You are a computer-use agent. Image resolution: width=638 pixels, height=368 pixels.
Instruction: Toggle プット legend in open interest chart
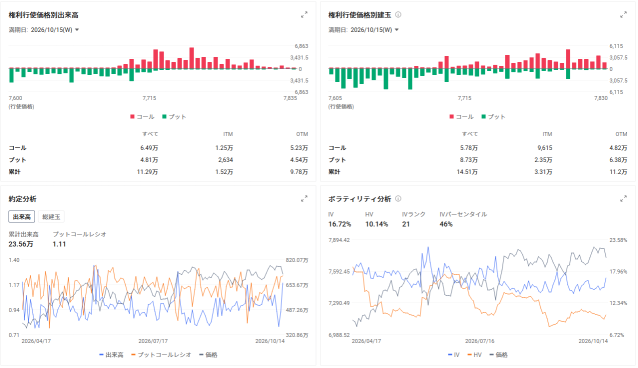494,117
